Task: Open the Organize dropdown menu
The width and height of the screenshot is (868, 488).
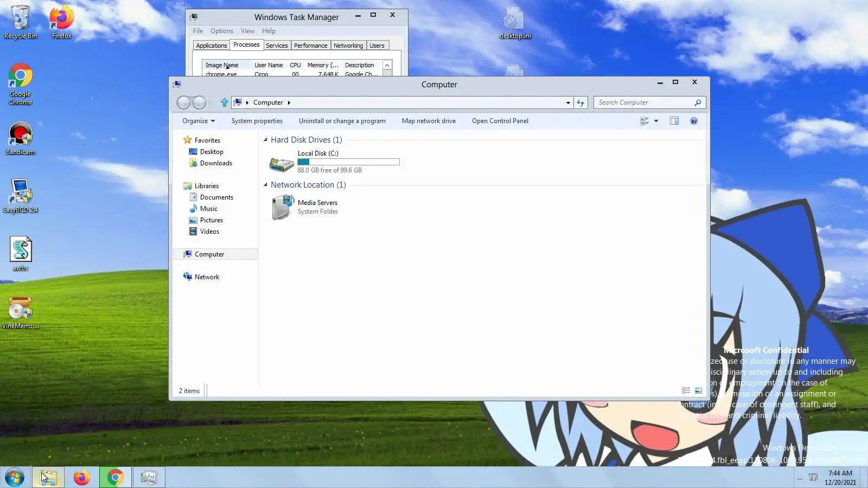Action: [199, 121]
